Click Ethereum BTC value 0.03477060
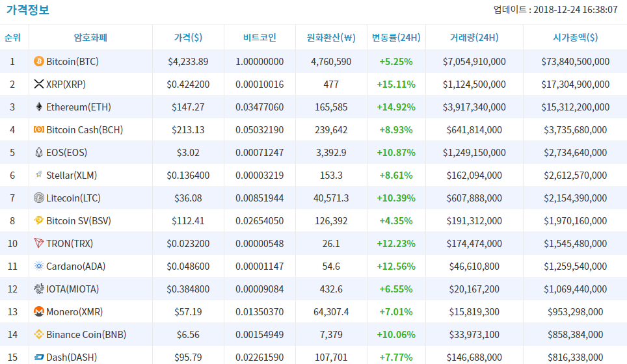The width and height of the screenshot is (627, 364). 260,107
